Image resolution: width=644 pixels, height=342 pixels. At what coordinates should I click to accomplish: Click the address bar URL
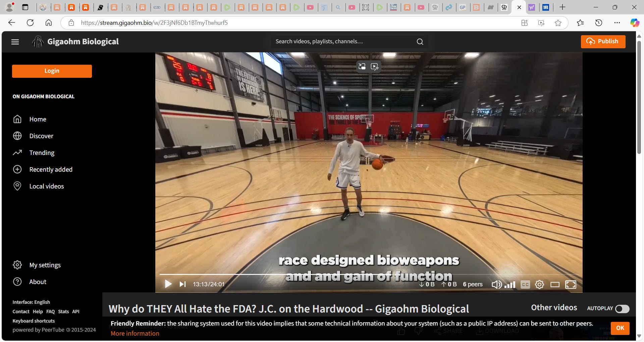point(154,23)
